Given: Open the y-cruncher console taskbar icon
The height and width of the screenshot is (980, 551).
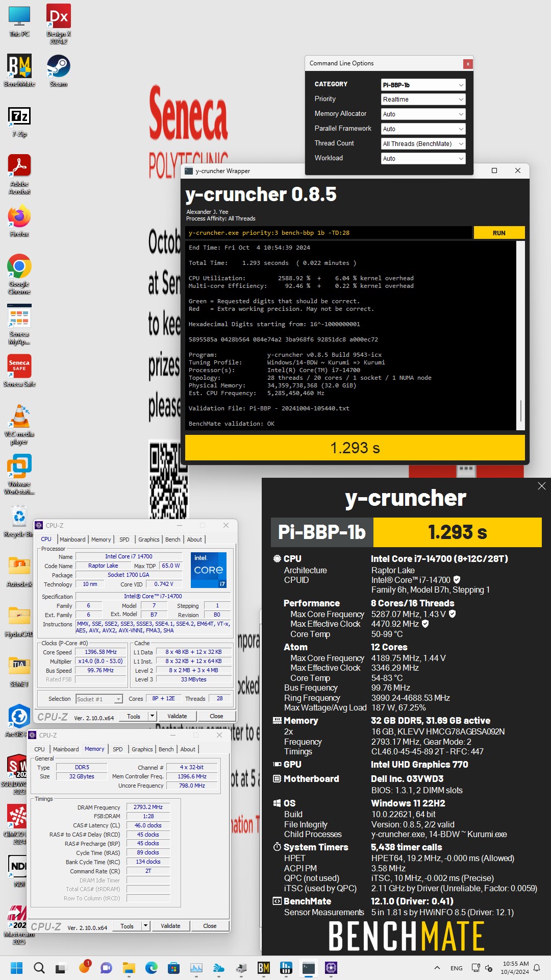Looking at the screenshot, I should (308, 968).
